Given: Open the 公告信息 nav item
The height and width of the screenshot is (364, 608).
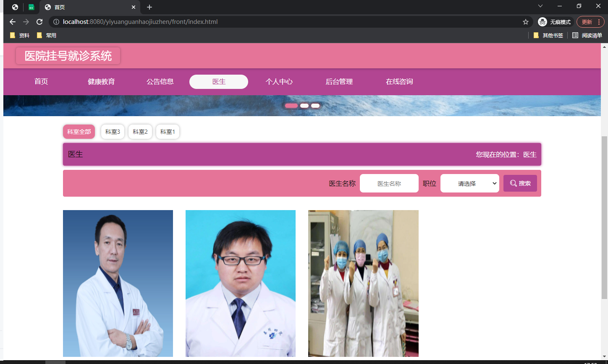Looking at the screenshot, I should [x=160, y=82].
